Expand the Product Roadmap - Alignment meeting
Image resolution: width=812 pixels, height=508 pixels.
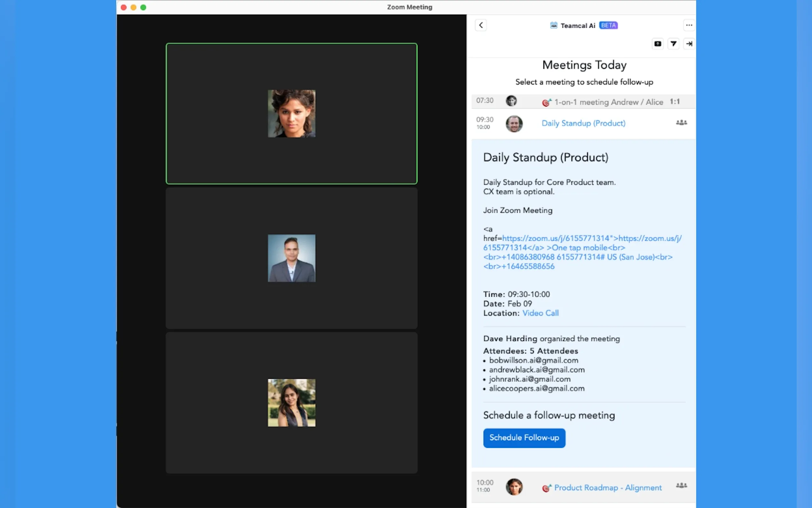point(608,488)
